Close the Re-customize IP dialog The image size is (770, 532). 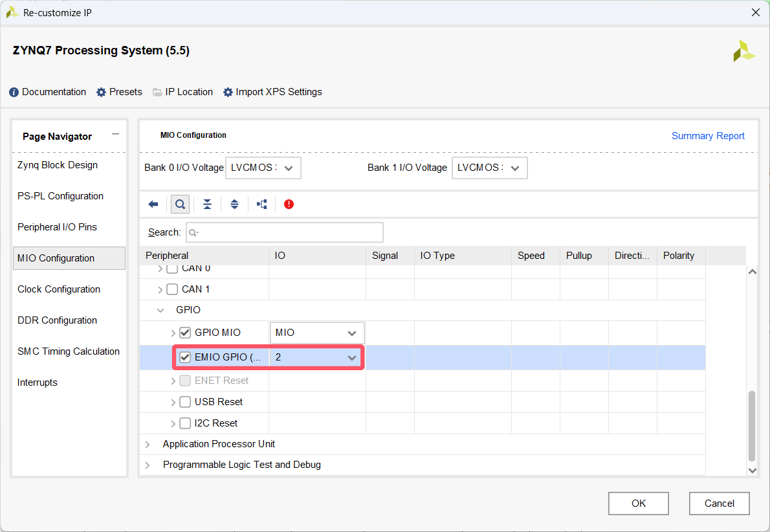coord(756,12)
